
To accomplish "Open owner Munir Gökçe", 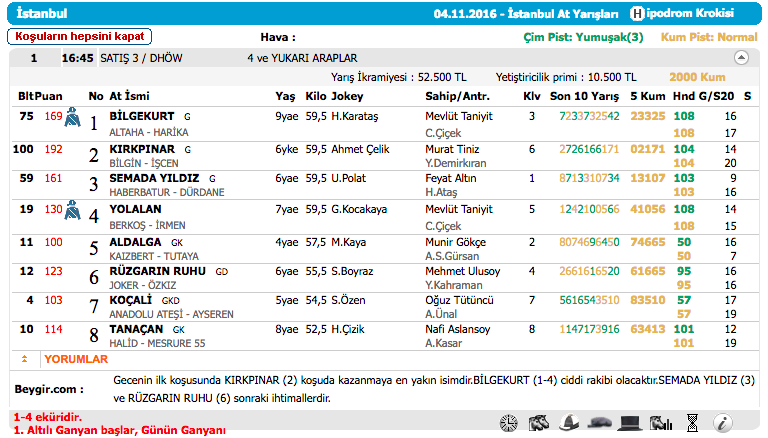I will coord(456,242).
